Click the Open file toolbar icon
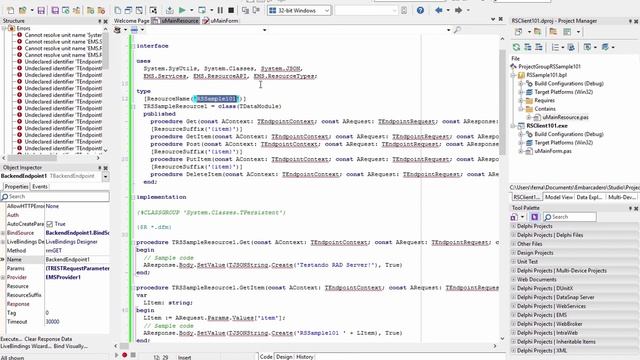 coord(22,10)
